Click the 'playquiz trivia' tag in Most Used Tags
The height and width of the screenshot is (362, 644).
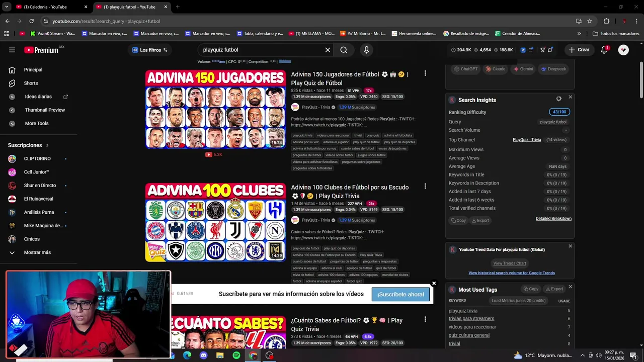[463, 311]
